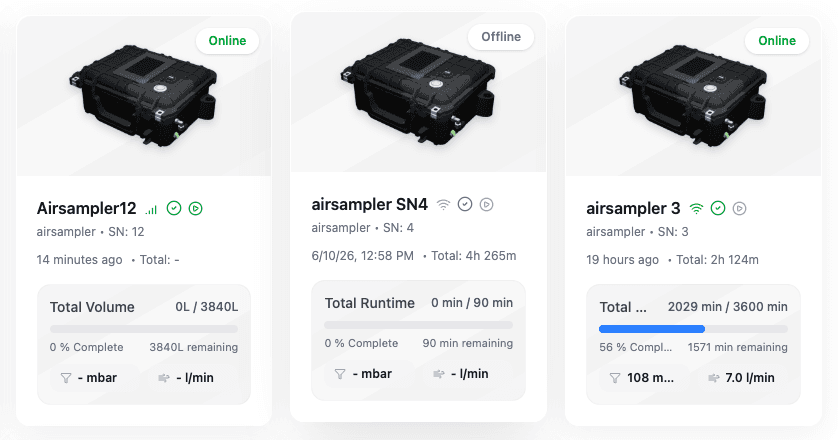Click the '2029 min / 3600 min' value
The height and width of the screenshot is (440, 838).
727,307
